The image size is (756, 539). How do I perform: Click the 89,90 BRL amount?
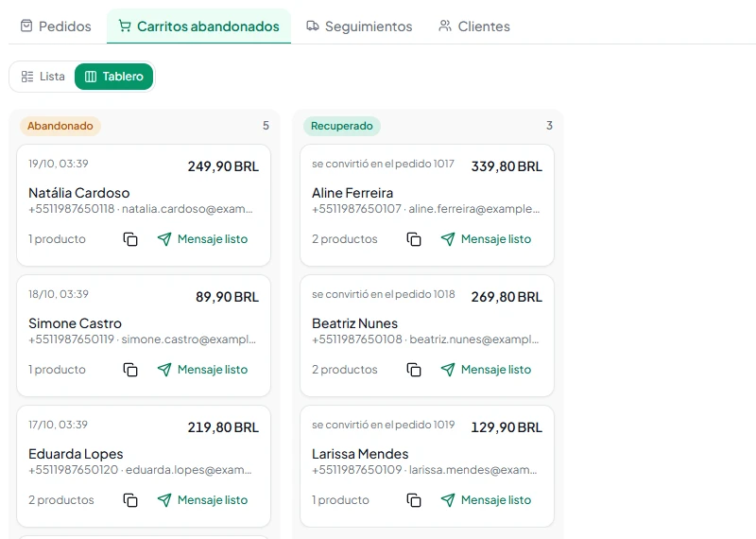(x=227, y=297)
